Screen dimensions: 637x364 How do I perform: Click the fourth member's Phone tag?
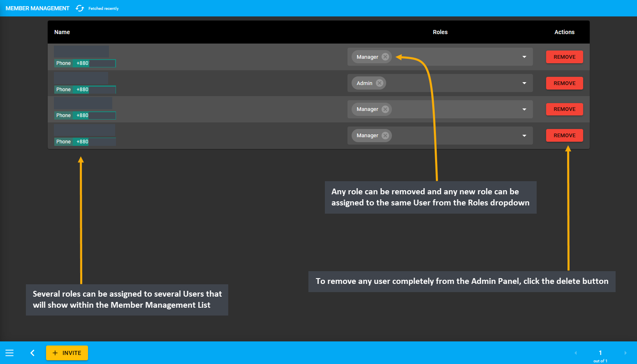(x=63, y=142)
